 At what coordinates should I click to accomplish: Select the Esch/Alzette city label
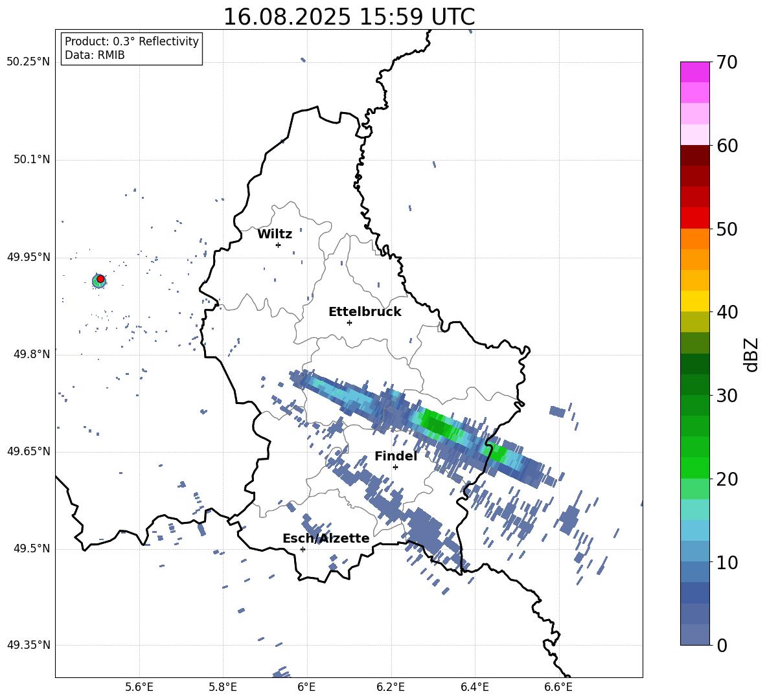pyautogui.click(x=326, y=538)
